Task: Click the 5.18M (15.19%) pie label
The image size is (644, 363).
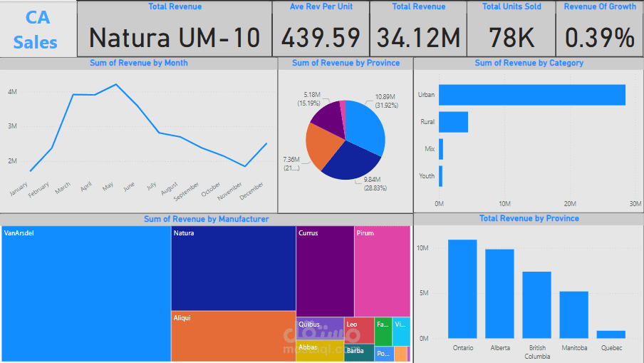Action: pyautogui.click(x=309, y=99)
